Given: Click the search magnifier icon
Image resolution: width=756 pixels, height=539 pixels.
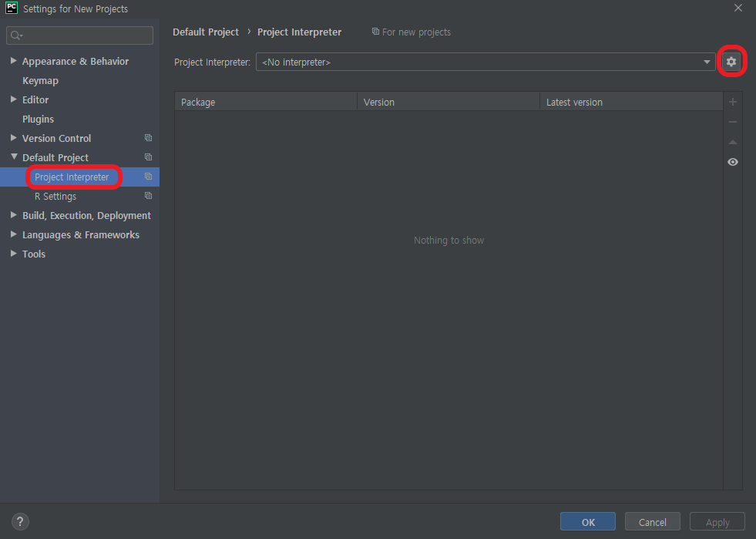Looking at the screenshot, I should point(16,35).
